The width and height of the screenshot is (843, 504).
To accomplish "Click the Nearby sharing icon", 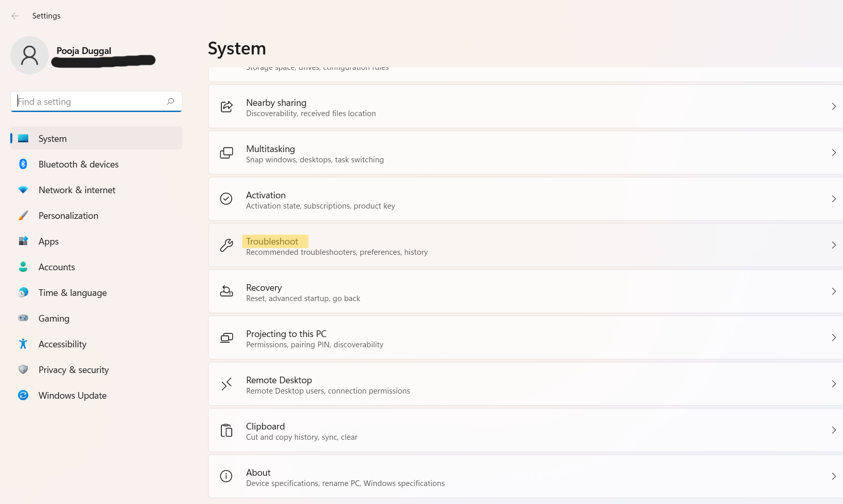I will tap(227, 107).
